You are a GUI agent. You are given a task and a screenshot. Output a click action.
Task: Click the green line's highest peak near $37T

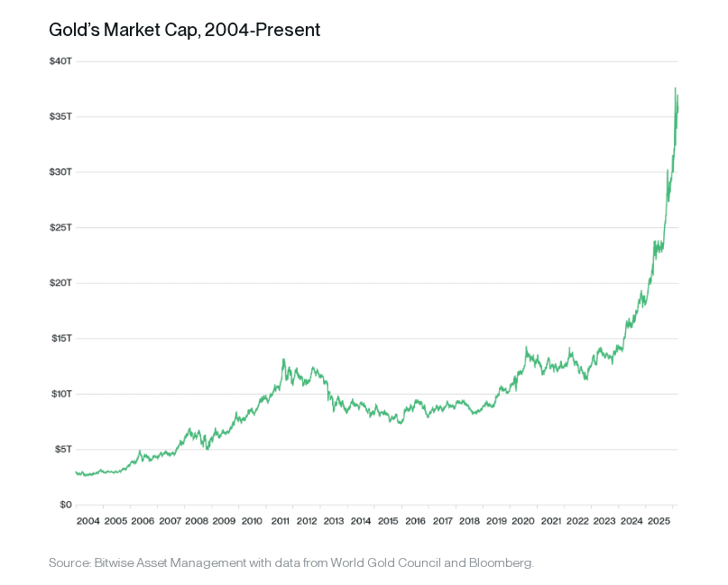point(675,88)
